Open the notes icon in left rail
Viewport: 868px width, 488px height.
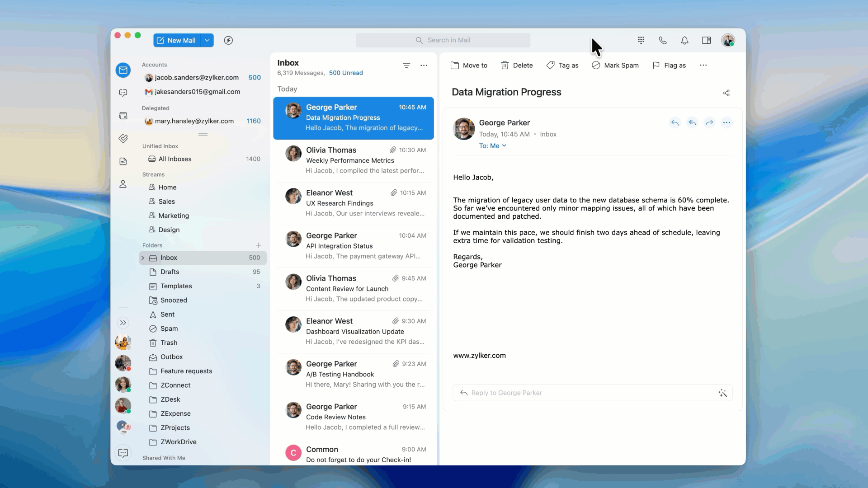coord(123,161)
